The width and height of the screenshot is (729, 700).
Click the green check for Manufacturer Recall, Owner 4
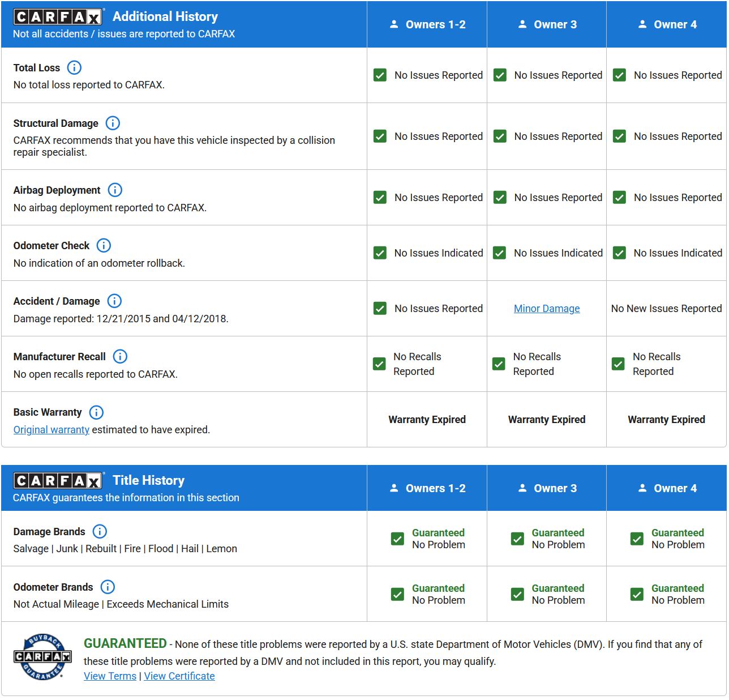pyautogui.click(x=619, y=364)
